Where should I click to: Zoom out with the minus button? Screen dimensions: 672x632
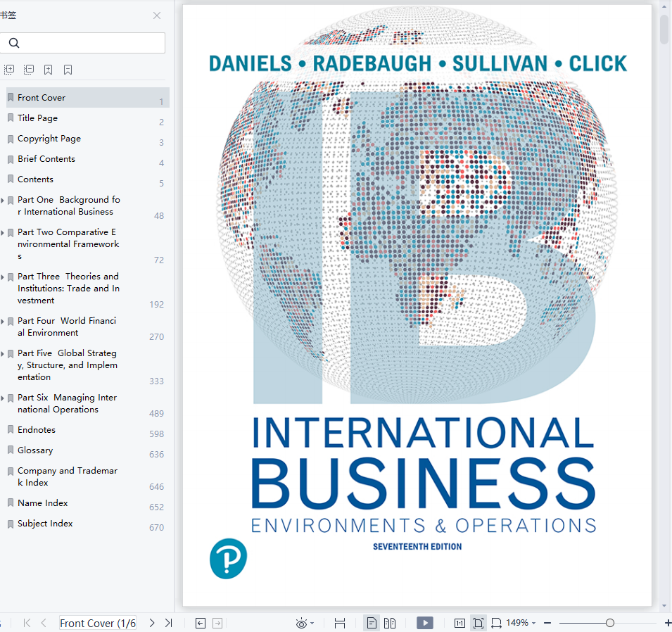tap(547, 623)
